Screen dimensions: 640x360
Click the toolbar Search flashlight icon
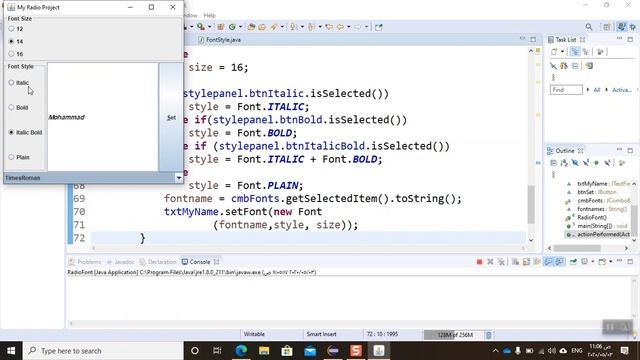(x=273, y=27)
